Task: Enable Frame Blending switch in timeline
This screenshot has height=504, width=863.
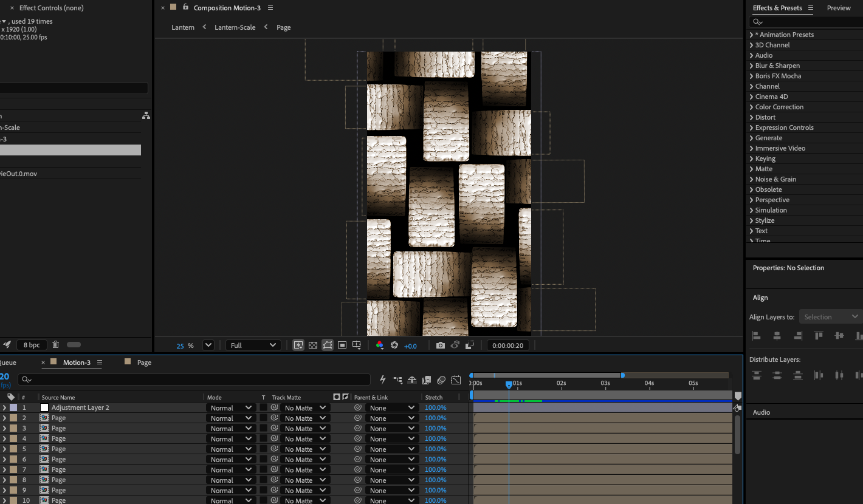Action: [427, 380]
